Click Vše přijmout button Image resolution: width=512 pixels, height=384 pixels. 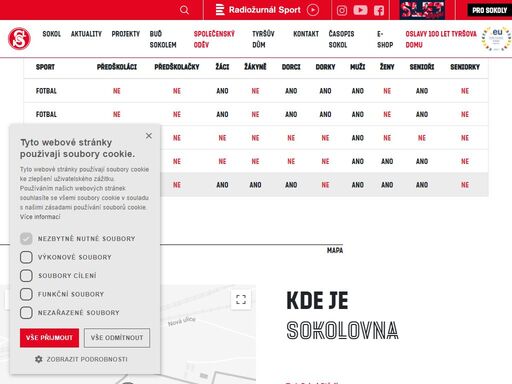(x=49, y=338)
